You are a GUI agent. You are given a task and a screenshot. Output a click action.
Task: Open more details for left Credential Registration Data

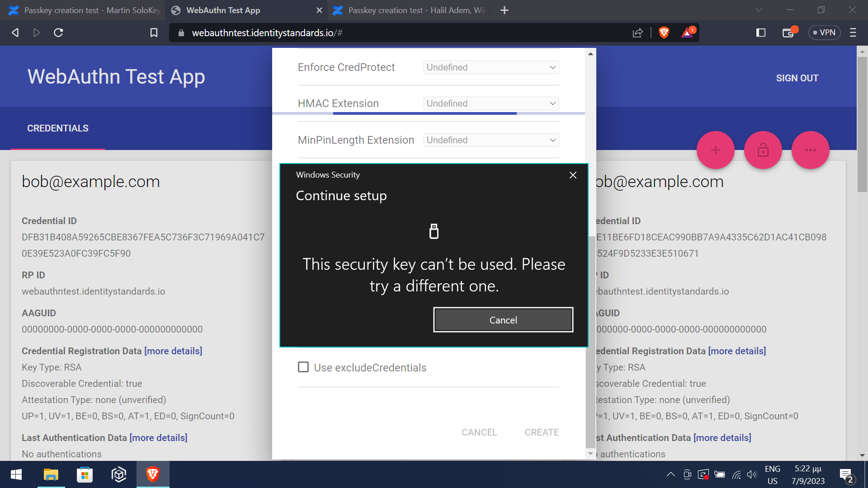click(x=173, y=351)
